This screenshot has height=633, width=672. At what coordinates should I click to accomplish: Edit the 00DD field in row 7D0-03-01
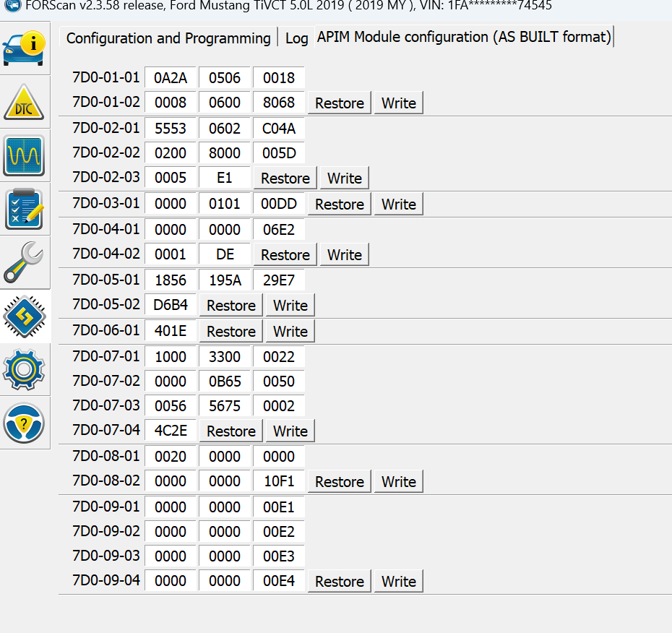[x=279, y=204]
